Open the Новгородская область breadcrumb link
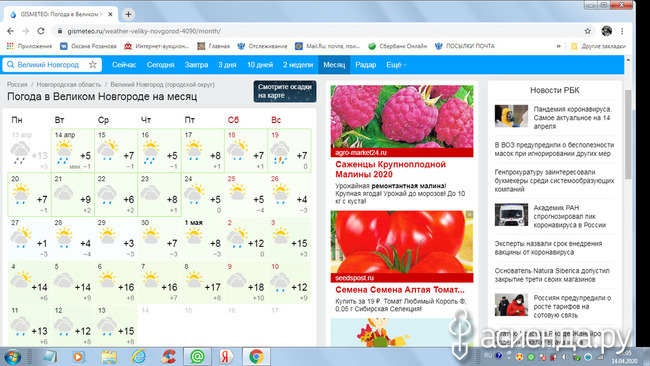The width and height of the screenshot is (650, 366). pos(69,85)
